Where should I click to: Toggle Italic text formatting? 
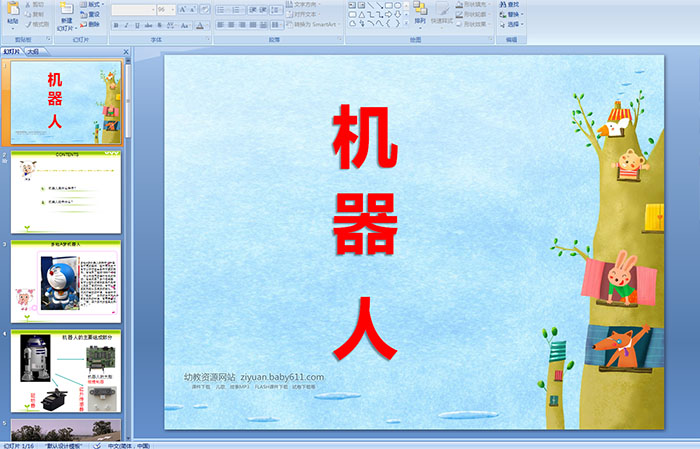coord(125,25)
